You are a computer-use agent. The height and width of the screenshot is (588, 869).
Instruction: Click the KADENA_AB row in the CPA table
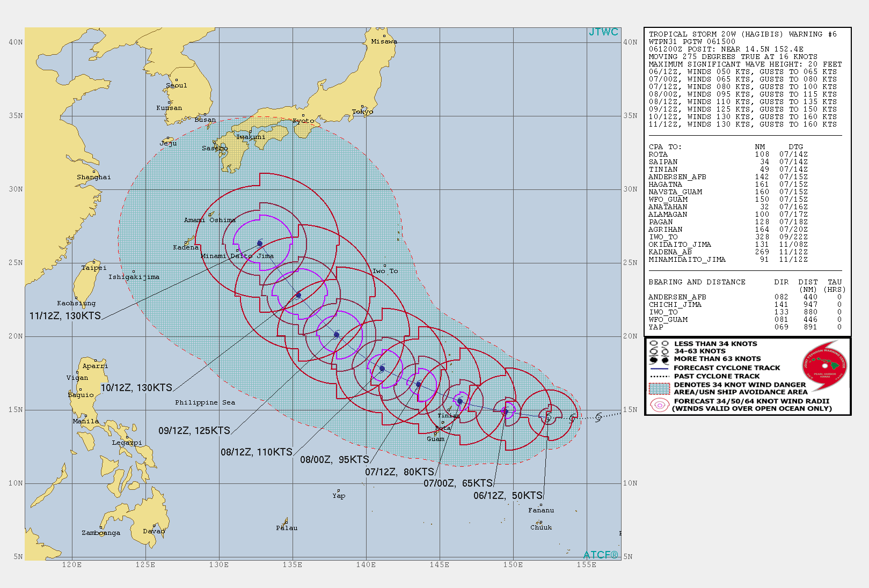728,252
